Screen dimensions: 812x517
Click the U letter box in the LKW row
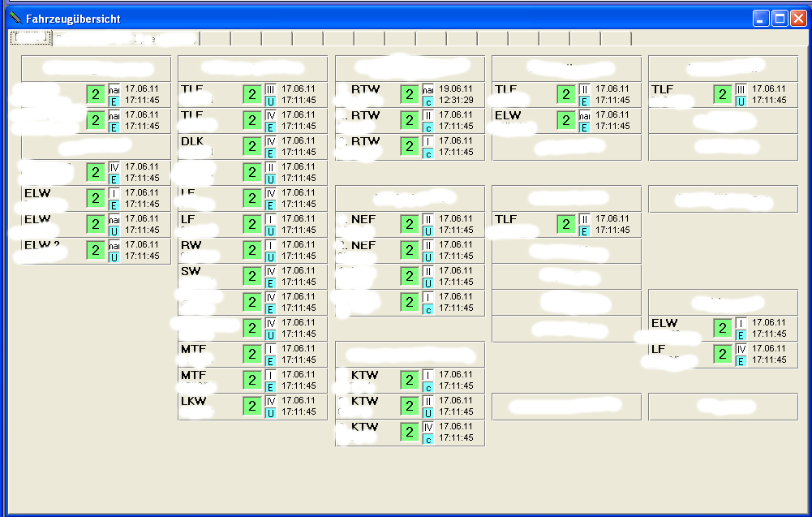(270, 413)
